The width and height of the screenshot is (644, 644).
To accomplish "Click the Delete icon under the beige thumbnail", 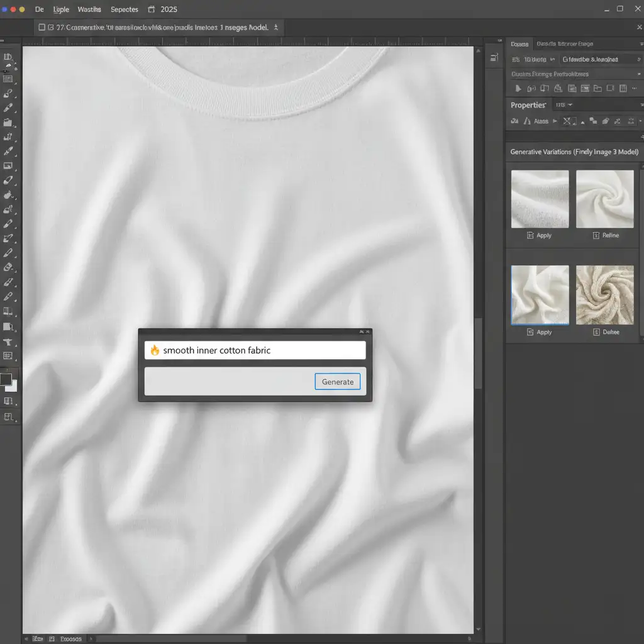I will (x=596, y=332).
